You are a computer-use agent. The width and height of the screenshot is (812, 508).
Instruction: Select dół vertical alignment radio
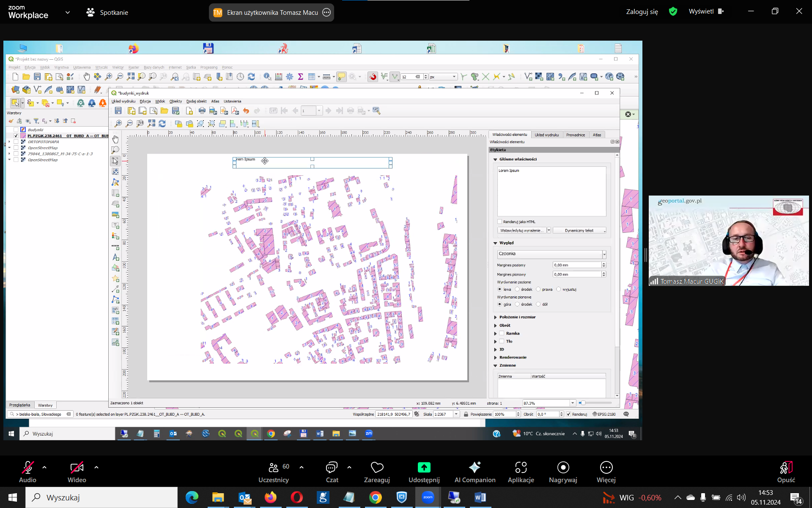(538, 304)
